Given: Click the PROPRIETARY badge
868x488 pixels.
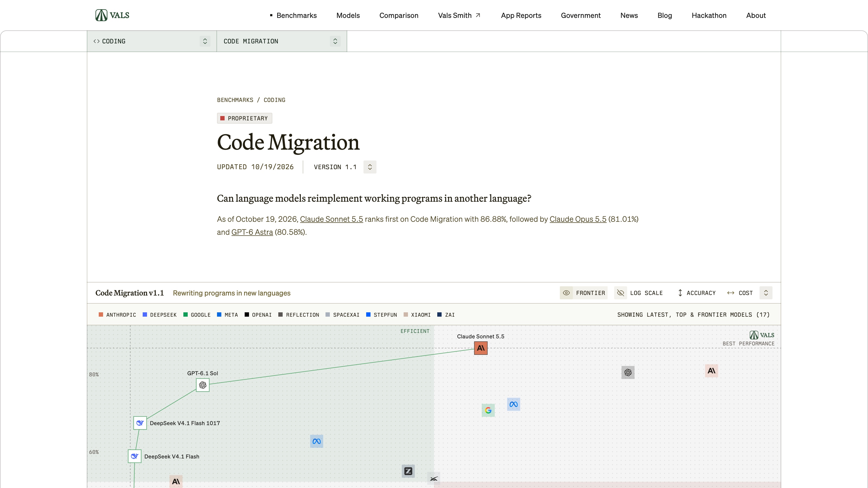Looking at the screenshot, I should click(244, 118).
